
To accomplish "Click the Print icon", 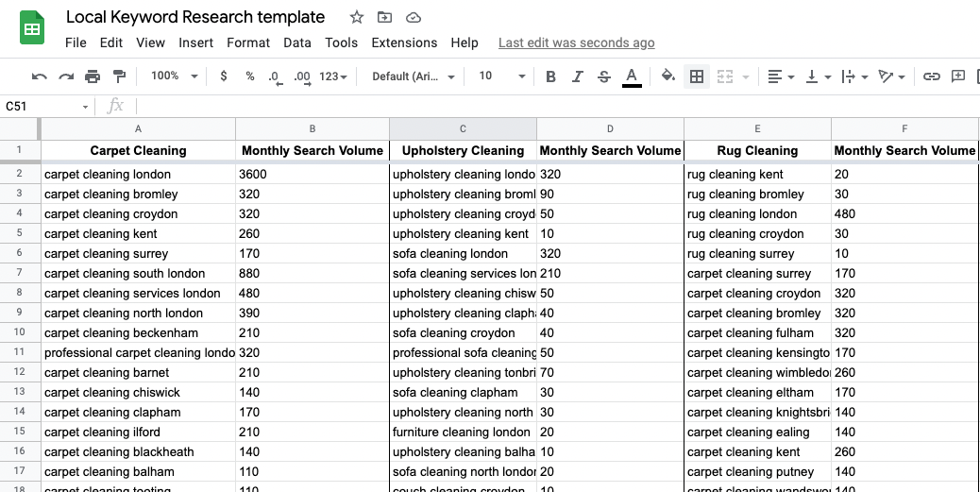I will pos(93,76).
